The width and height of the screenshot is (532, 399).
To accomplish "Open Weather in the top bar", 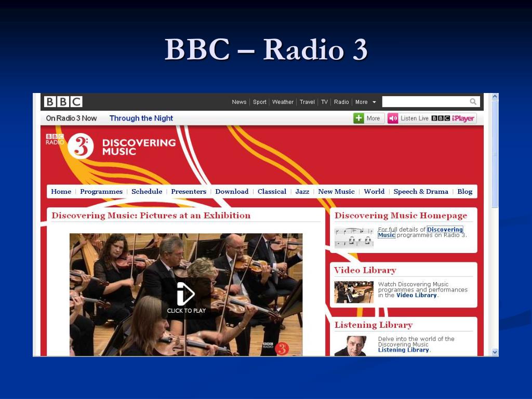I will (283, 102).
